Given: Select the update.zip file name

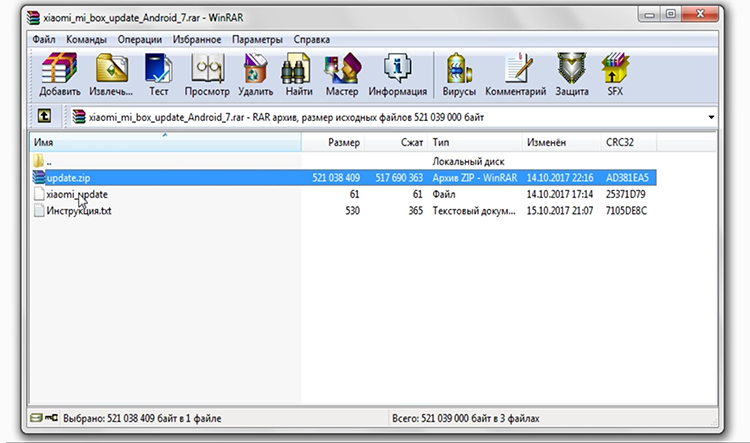Looking at the screenshot, I should [x=68, y=178].
